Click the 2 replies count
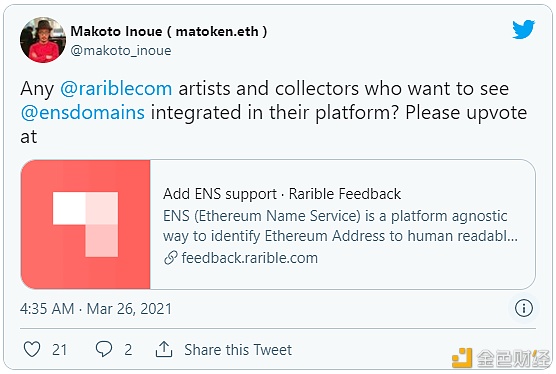 point(128,350)
